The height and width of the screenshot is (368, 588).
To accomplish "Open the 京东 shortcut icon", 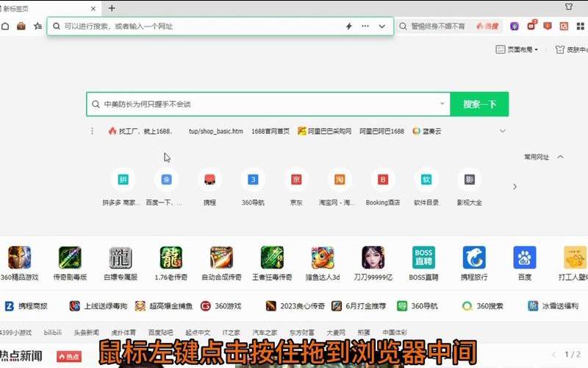I will (x=296, y=180).
